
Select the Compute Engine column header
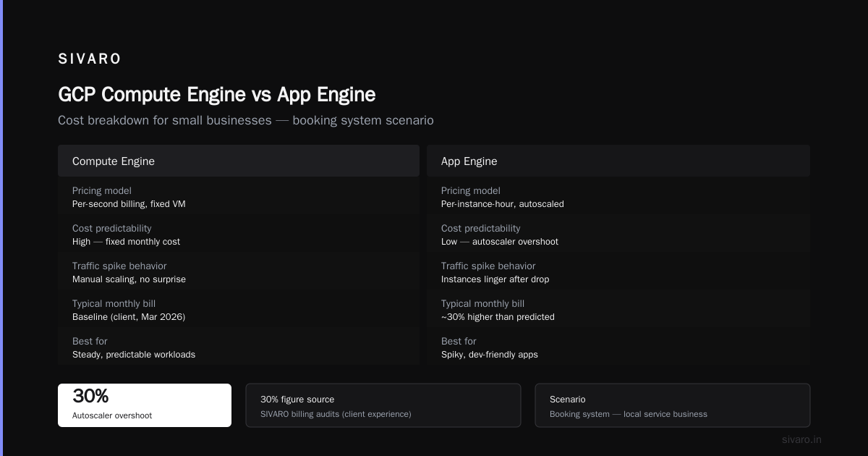239,161
